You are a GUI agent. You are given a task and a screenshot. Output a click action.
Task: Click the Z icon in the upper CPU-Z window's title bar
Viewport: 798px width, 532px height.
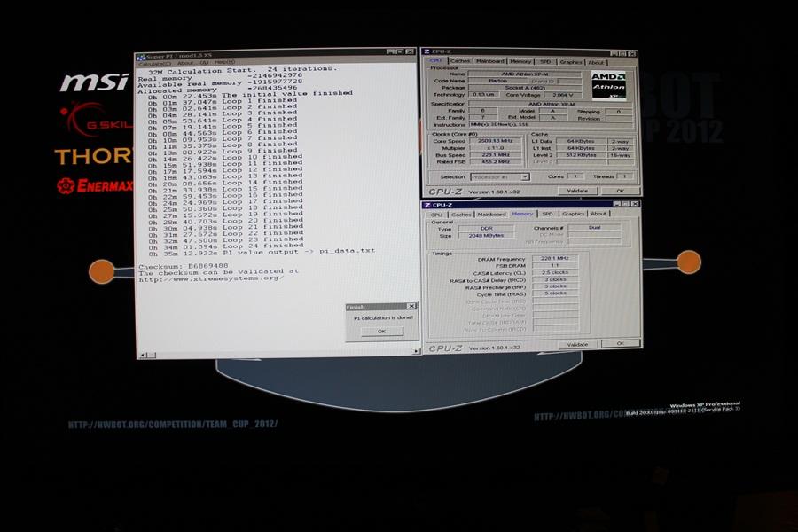426,52
